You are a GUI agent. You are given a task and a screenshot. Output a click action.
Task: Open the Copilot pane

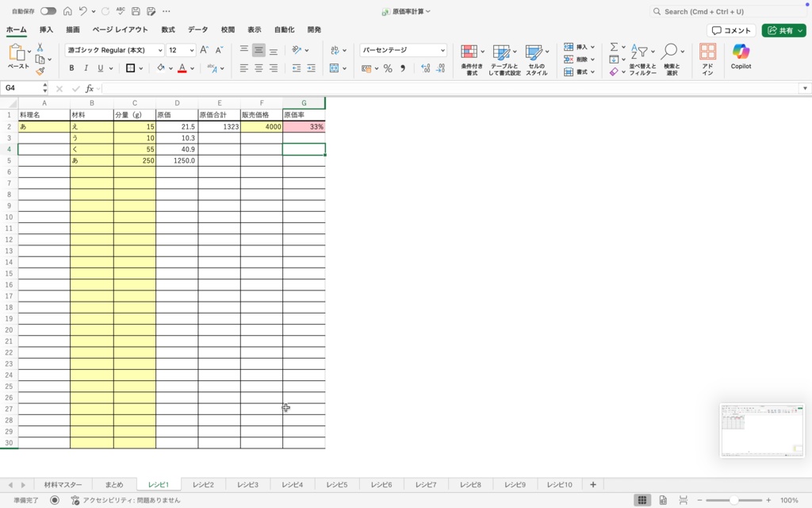[741, 56]
